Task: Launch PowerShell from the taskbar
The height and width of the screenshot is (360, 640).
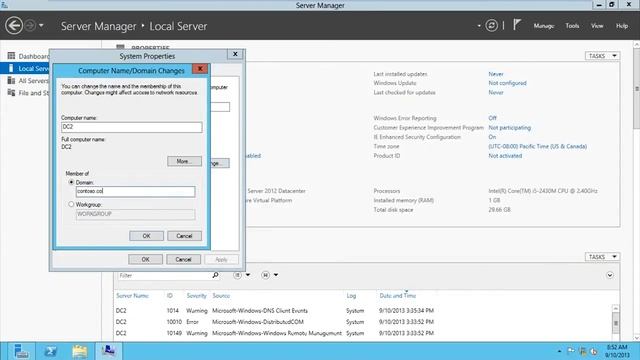Action: point(51,351)
